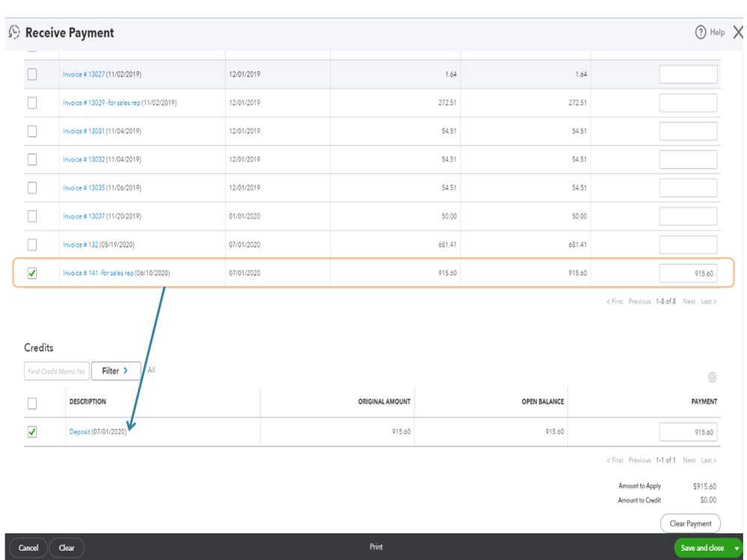747x560 pixels.
Task: Open Invoice # 141 -for sales rep link
Action: (x=98, y=273)
